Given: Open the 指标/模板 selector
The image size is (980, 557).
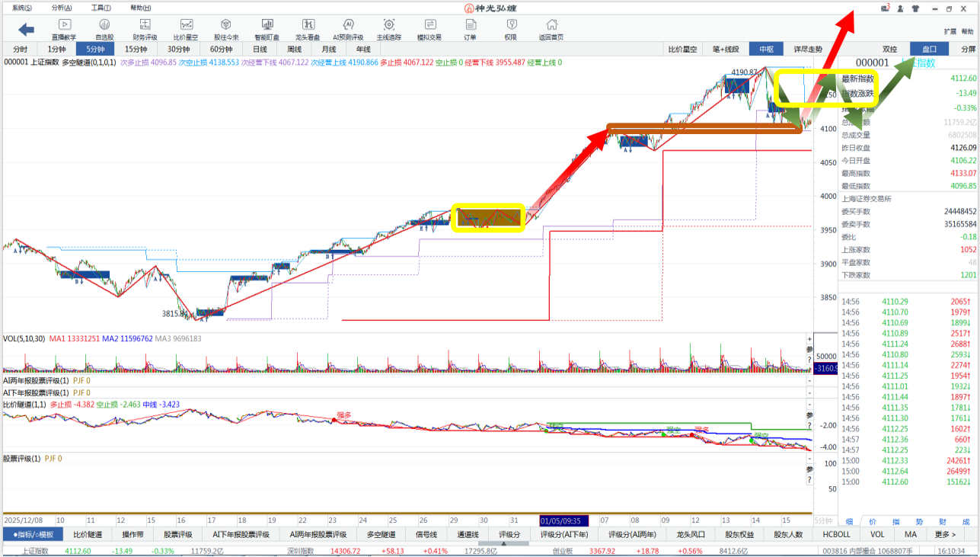Looking at the screenshot, I should (33, 534).
